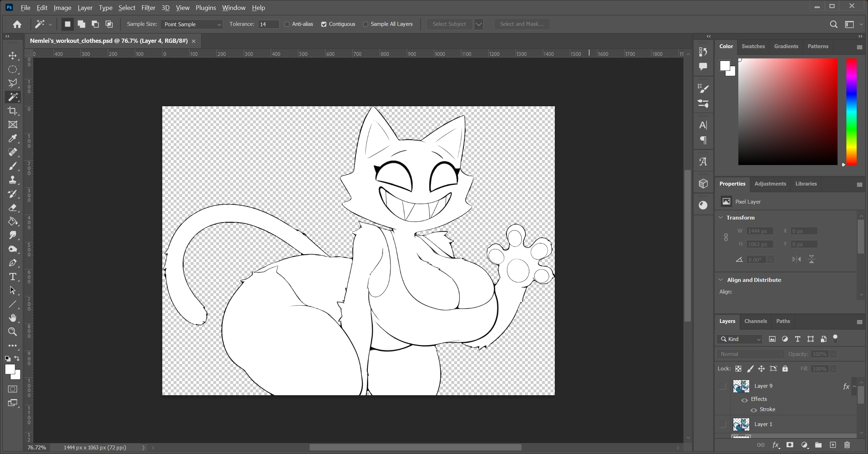Open the Opacity dropdown arrow

pyautogui.click(x=833, y=354)
